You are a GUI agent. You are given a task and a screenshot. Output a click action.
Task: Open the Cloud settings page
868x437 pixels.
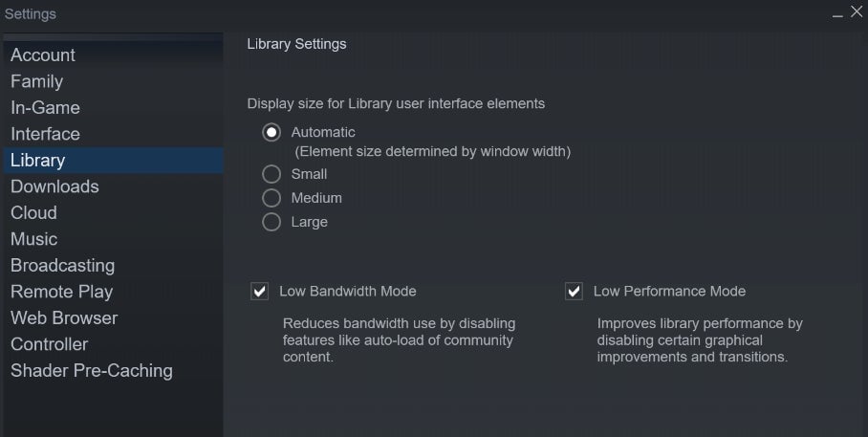[33, 212]
